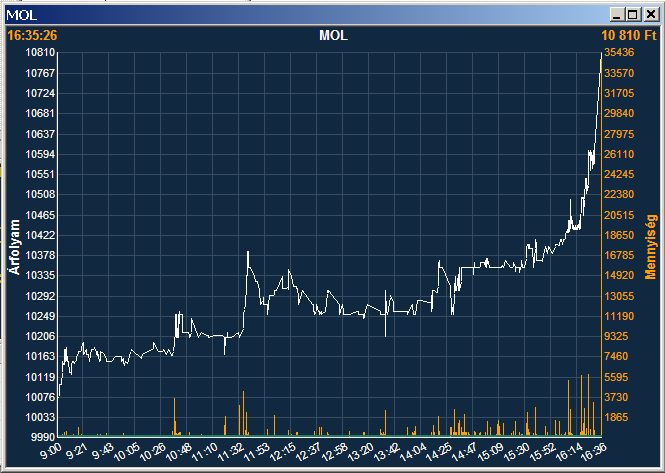Click volume axis value 9325
Screen dimensions: 665x473
click(616, 336)
